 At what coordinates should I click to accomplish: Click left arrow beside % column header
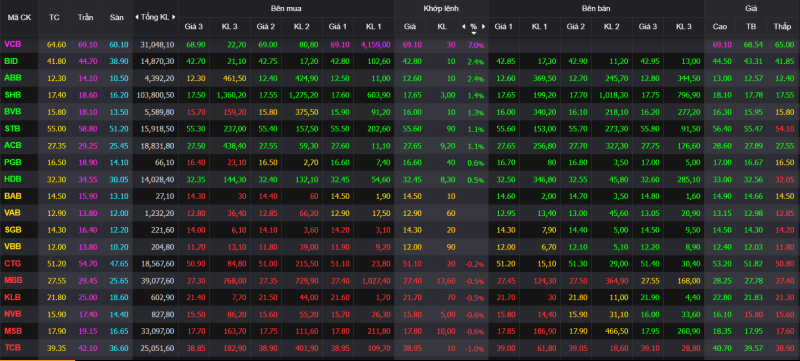click(463, 26)
